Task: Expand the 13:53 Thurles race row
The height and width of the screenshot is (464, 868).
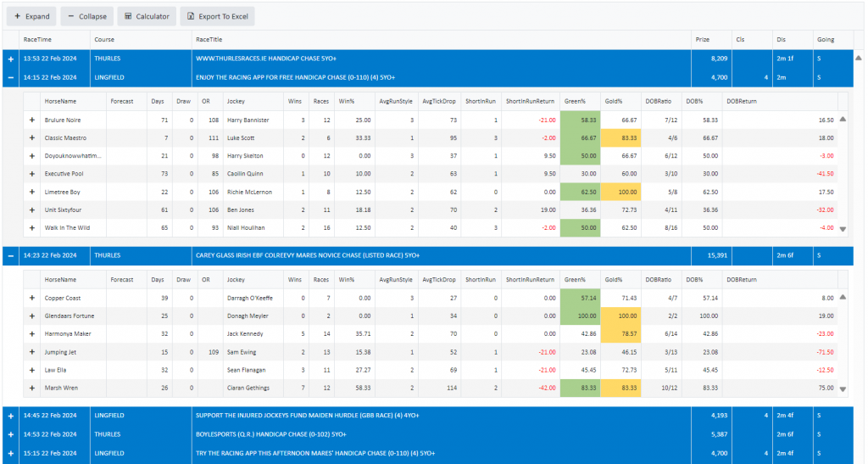Action: click(x=10, y=59)
